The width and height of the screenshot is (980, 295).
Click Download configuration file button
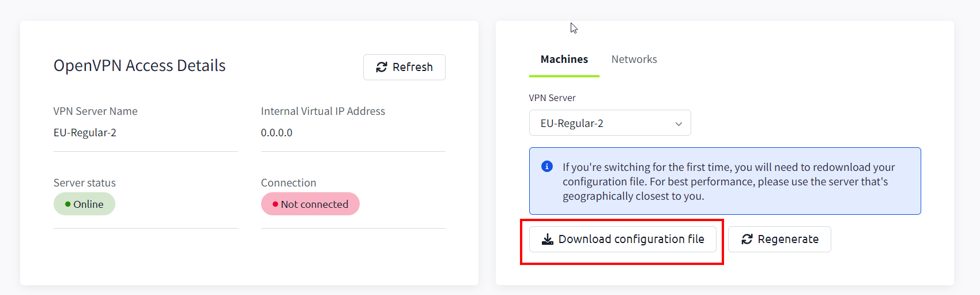(623, 239)
